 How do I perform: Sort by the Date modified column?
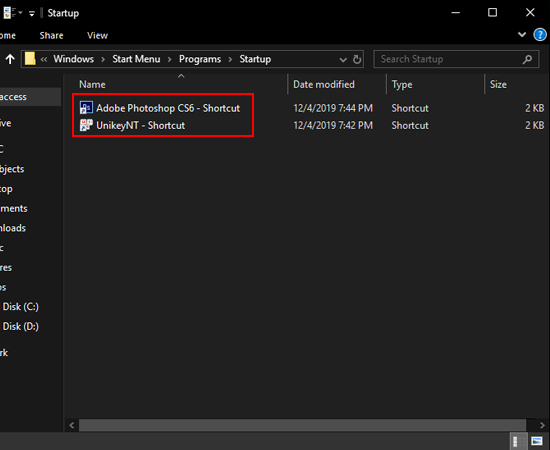click(324, 85)
